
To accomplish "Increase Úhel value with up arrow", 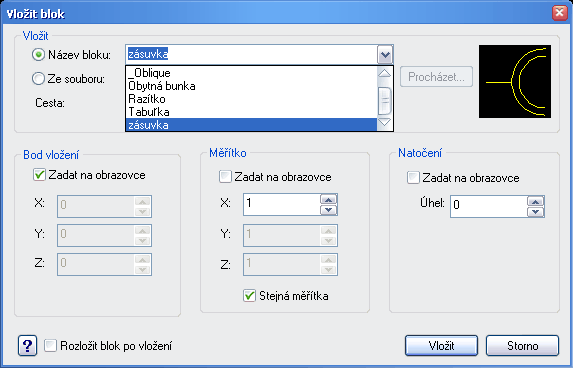I will [x=536, y=201].
